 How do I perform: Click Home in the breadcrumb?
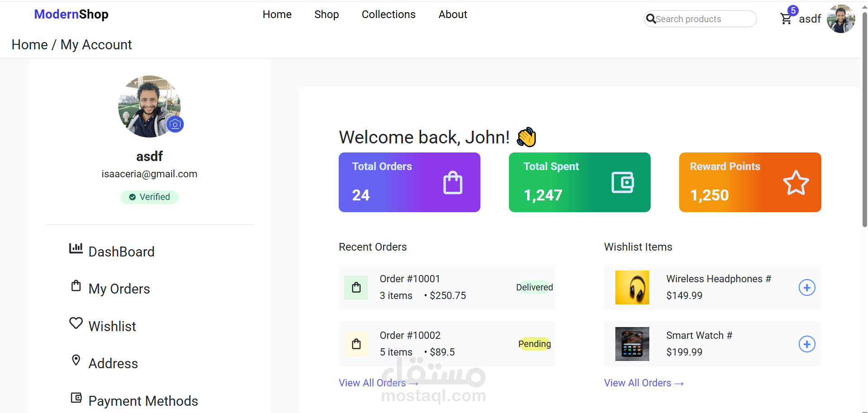(29, 45)
